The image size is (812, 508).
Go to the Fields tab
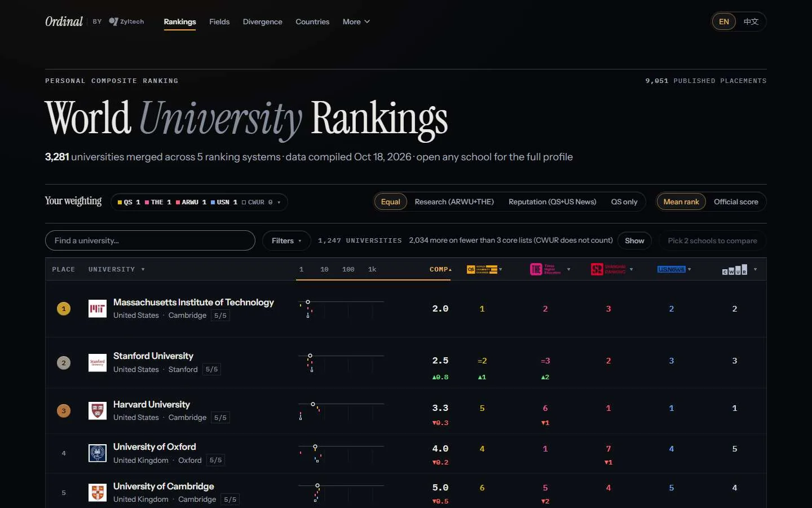219,21
